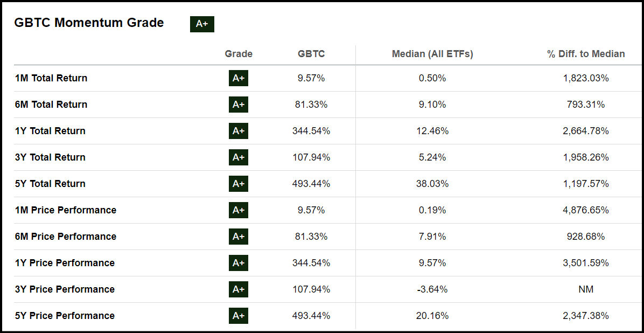Click the A+ badge for 1Y Price Performance
644x333 pixels.
pyautogui.click(x=239, y=263)
